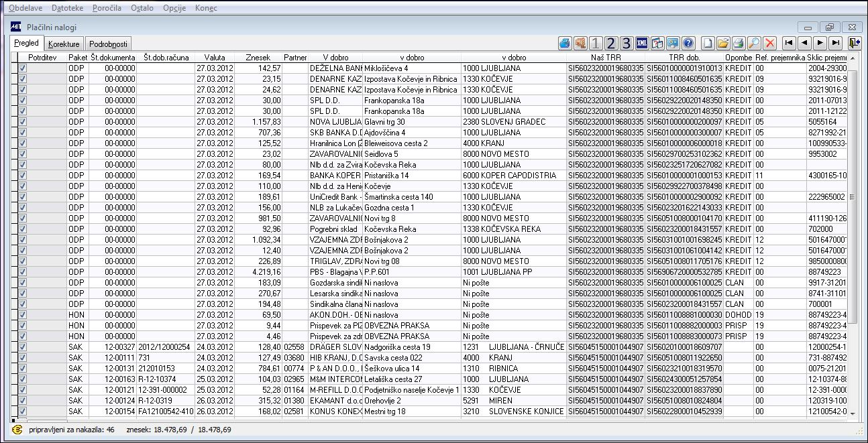The image size is (868, 443).
Task: Click the vertical scrollbar down arrow
Action: point(853,414)
